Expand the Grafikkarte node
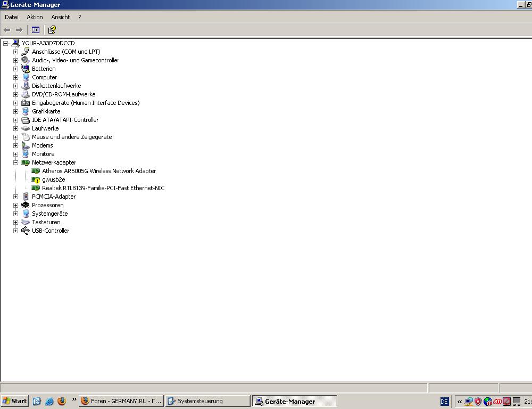The height and width of the screenshot is (409, 532). click(x=15, y=111)
